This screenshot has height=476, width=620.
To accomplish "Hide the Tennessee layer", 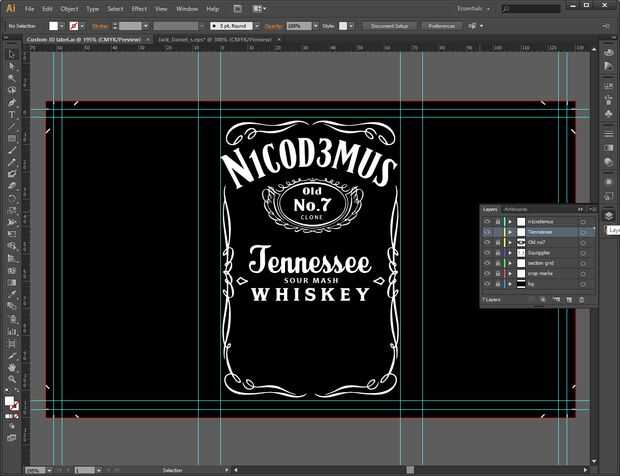I will [487, 232].
